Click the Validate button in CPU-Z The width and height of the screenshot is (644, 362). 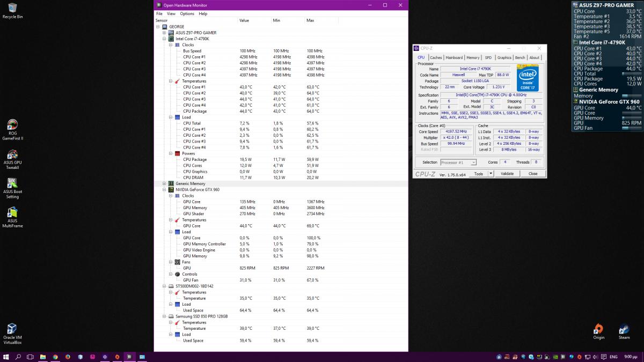point(507,174)
